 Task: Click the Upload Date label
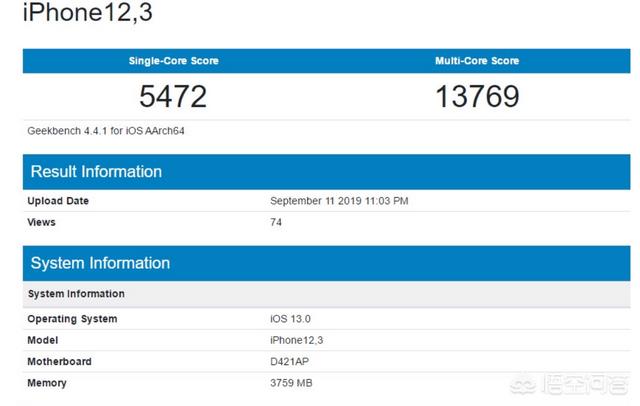point(58,201)
